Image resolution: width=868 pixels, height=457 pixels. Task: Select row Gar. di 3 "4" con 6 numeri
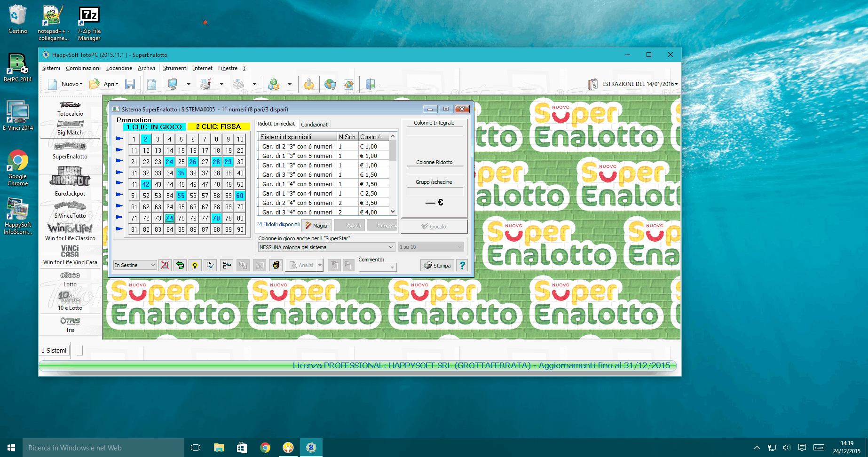tap(324, 212)
